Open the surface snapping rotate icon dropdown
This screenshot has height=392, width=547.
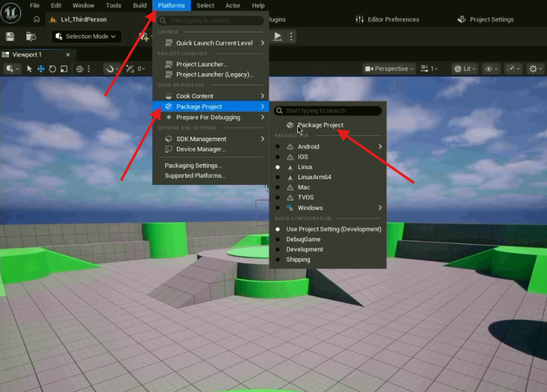tap(112, 69)
